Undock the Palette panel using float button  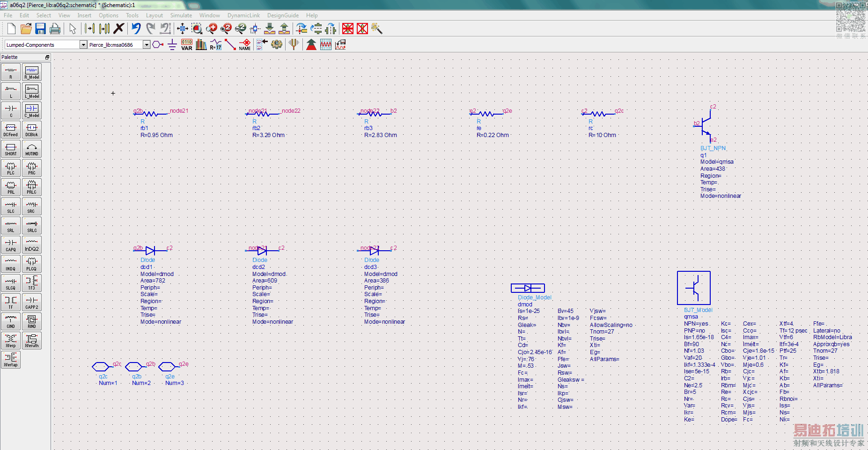tap(47, 58)
